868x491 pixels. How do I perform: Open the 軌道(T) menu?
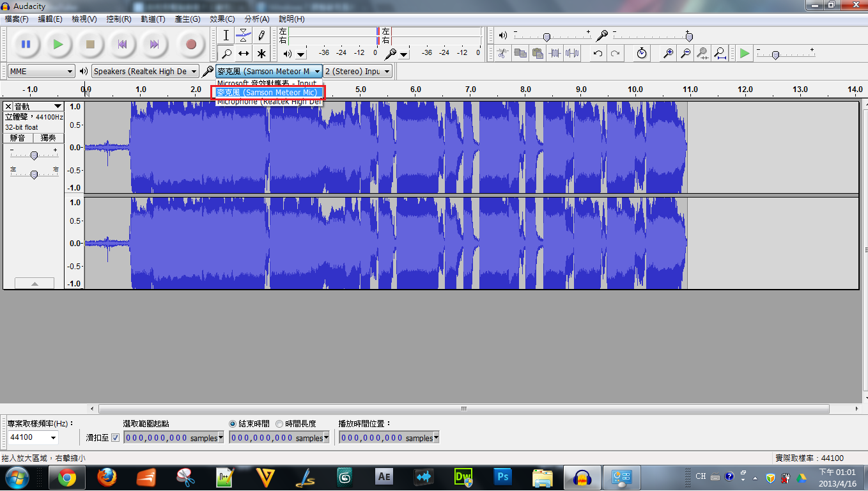click(153, 19)
